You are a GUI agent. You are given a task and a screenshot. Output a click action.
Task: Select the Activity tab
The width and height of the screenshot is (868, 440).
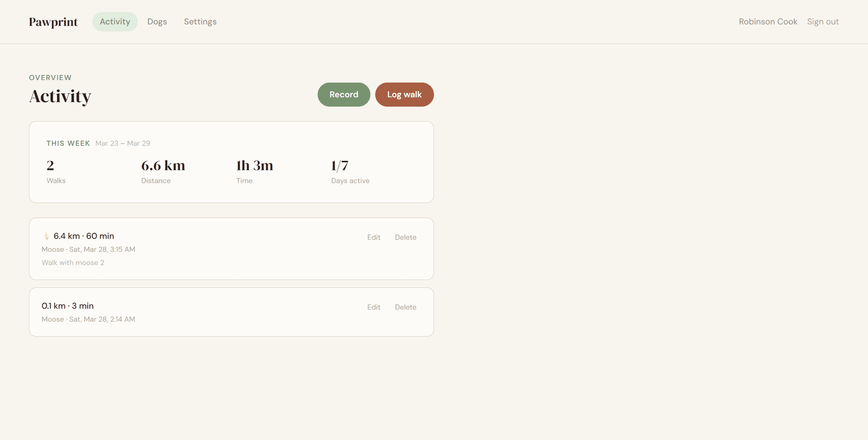pyautogui.click(x=115, y=21)
